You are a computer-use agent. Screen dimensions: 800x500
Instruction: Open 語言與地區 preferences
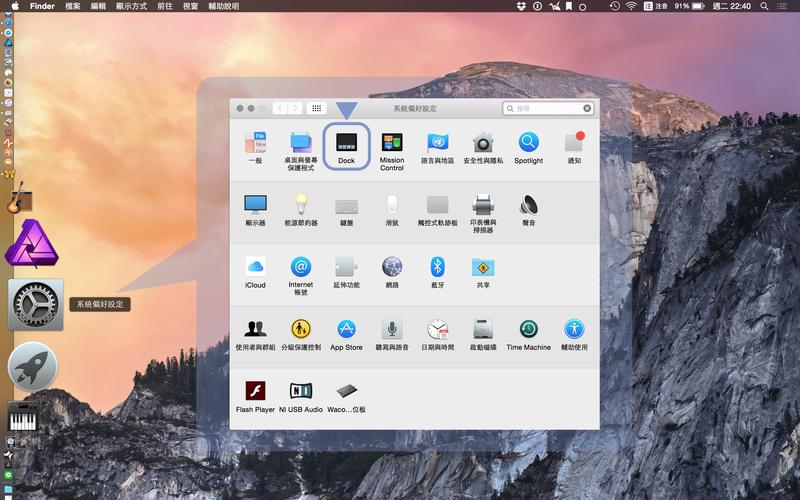437,147
